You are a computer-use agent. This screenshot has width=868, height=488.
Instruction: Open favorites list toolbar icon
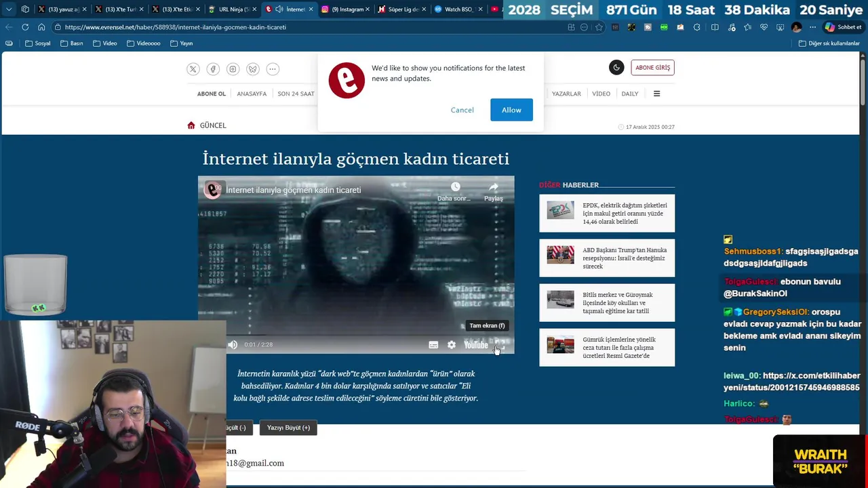click(747, 27)
